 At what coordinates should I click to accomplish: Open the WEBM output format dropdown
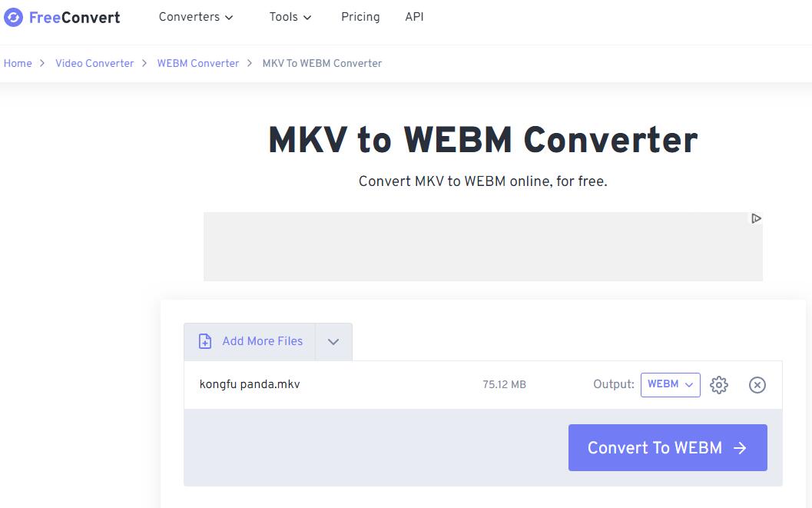670,384
